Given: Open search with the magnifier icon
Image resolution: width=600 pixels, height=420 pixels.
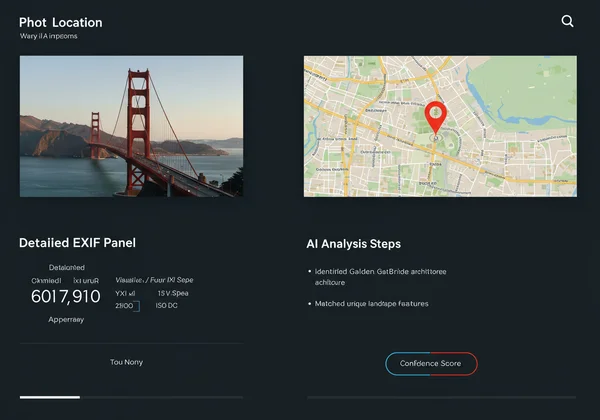Looking at the screenshot, I should 567,21.
